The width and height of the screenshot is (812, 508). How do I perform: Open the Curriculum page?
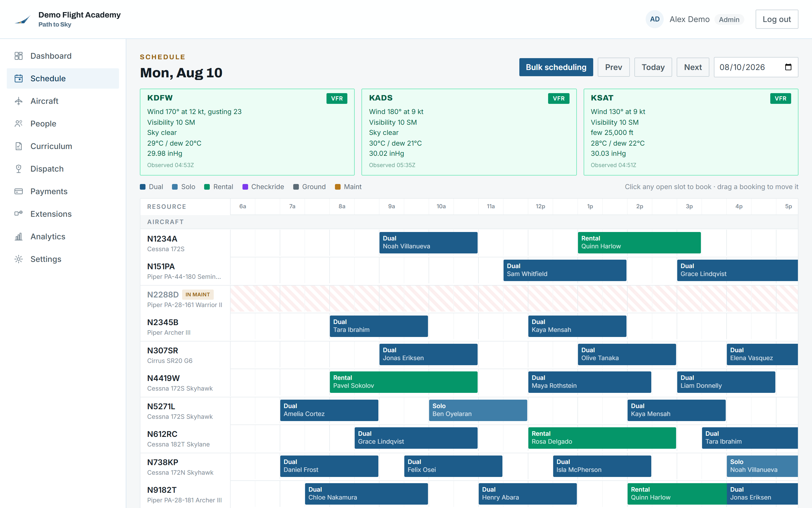click(x=63, y=146)
